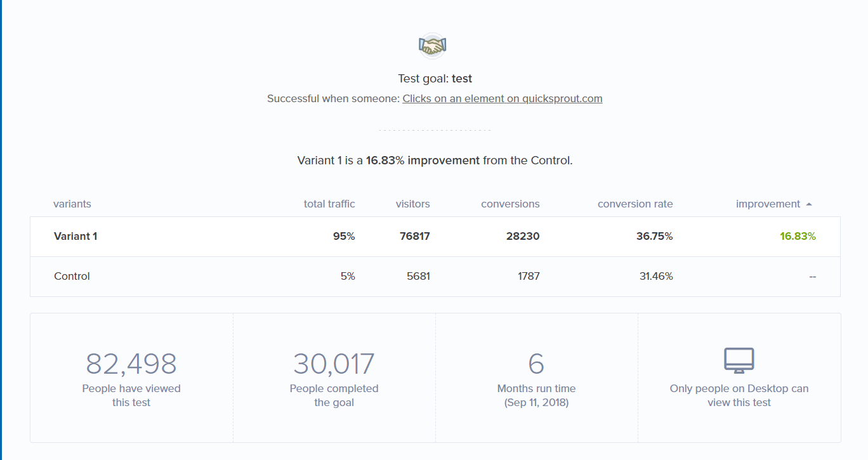The height and width of the screenshot is (460, 868).
Task: Click the 82,498 people viewed figure
Action: pyautogui.click(x=131, y=364)
